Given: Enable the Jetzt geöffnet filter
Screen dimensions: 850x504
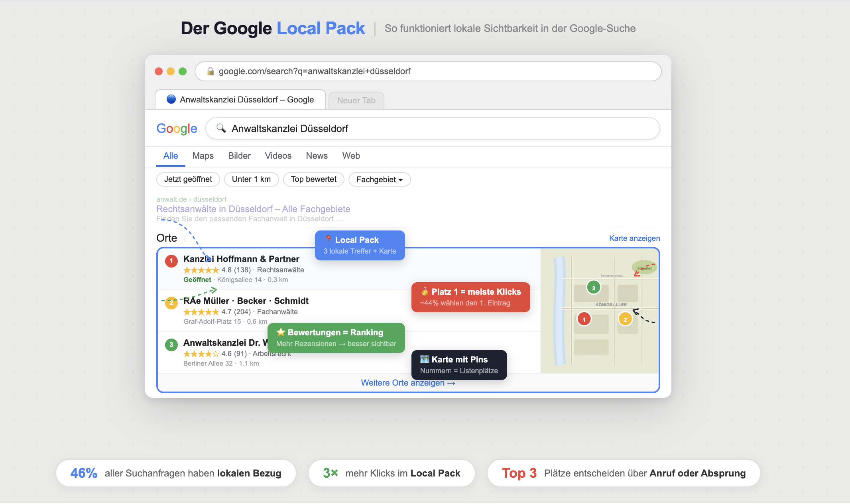Looking at the screenshot, I should [188, 179].
